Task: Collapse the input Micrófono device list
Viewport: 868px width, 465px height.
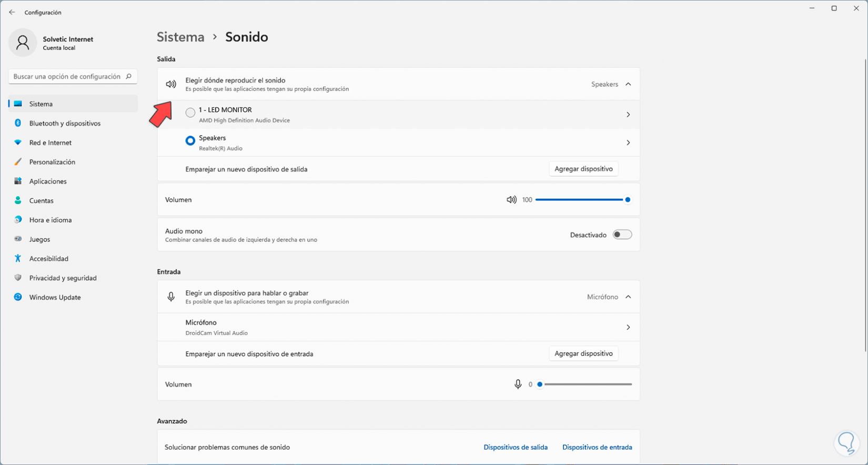Action: click(x=628, y=297)
